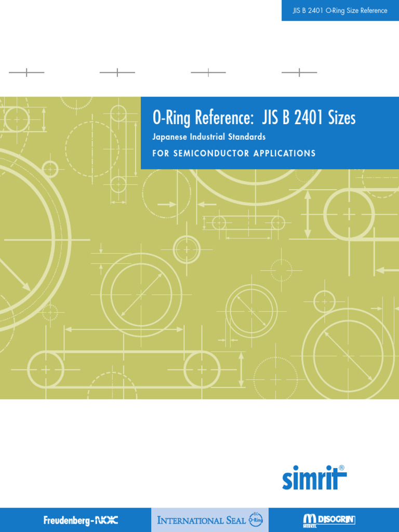Click the subtitle 'Japanese Industrial Standards'
399x532 pixels.
pos(209,137)
